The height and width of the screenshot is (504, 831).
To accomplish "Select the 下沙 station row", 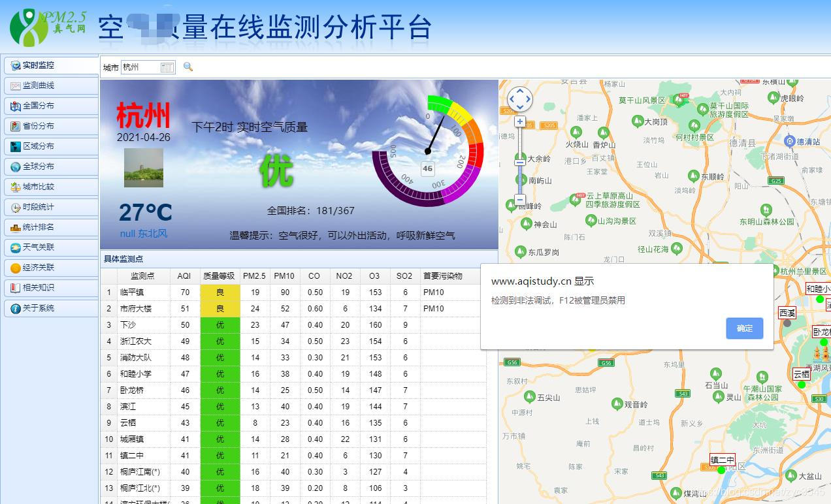I will pos(294,325).
